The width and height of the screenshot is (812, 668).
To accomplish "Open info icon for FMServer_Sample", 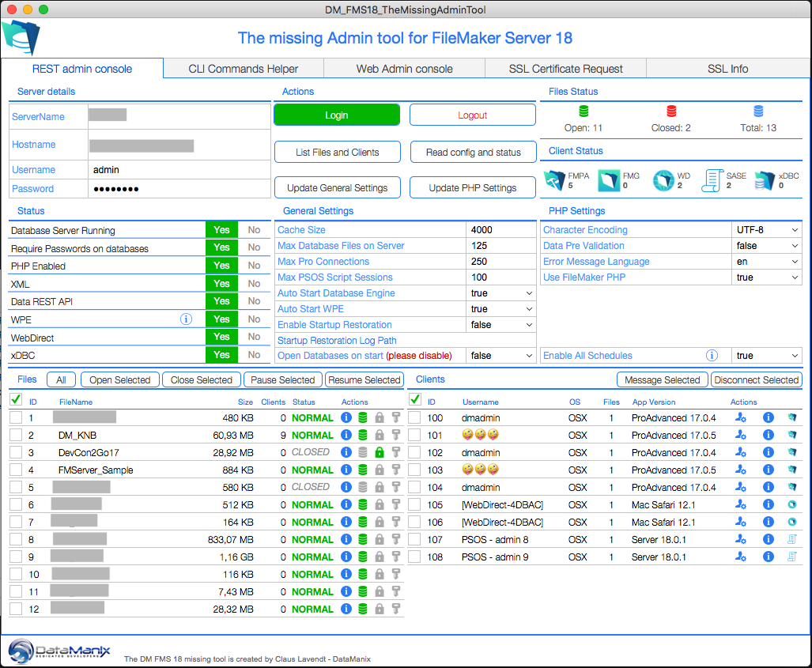I will pos(346,470).
